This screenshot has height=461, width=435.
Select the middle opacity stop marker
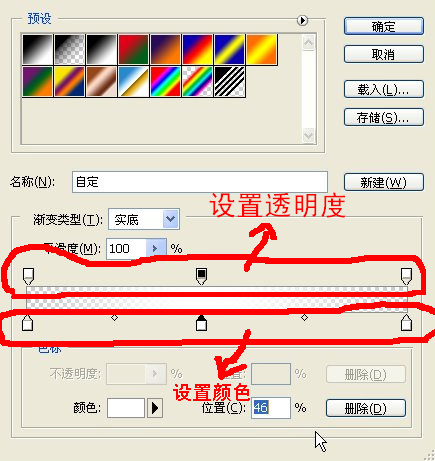(201, 276)
